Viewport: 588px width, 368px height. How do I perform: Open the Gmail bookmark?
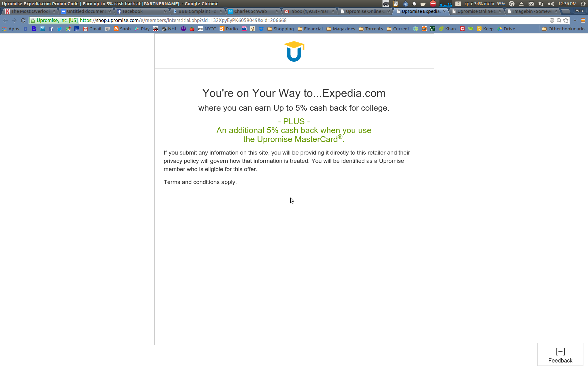point(92,29)
